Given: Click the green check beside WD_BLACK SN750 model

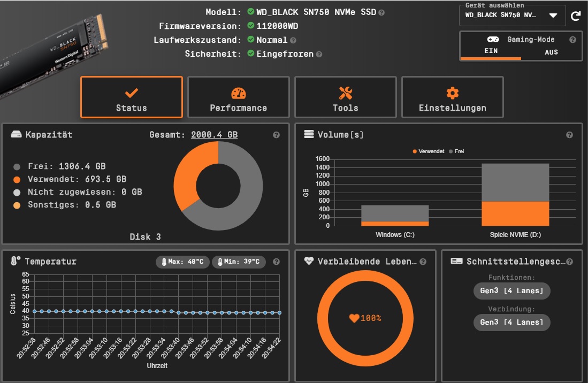Looking at the screenshot, I should (251, 12).
